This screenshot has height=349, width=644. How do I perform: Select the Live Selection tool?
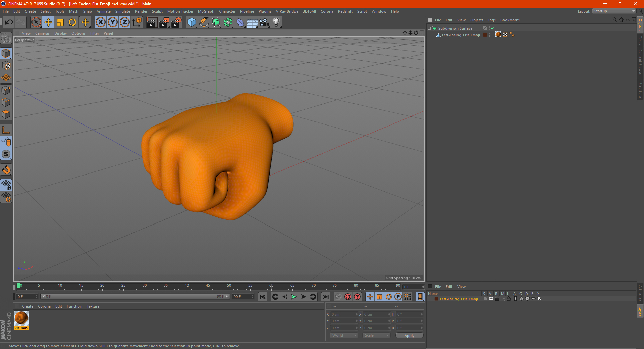36,22
